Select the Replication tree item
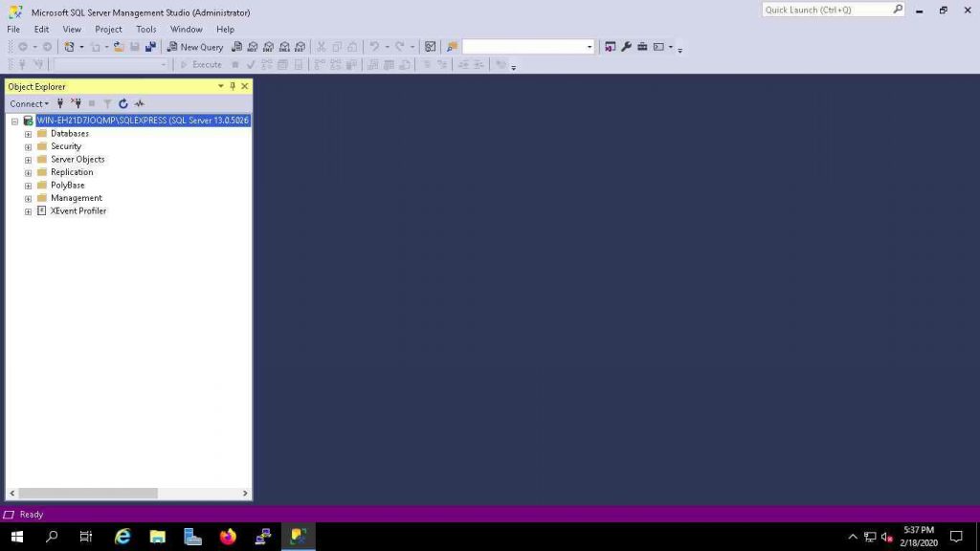The image size is (980, 551). [73, 172]
